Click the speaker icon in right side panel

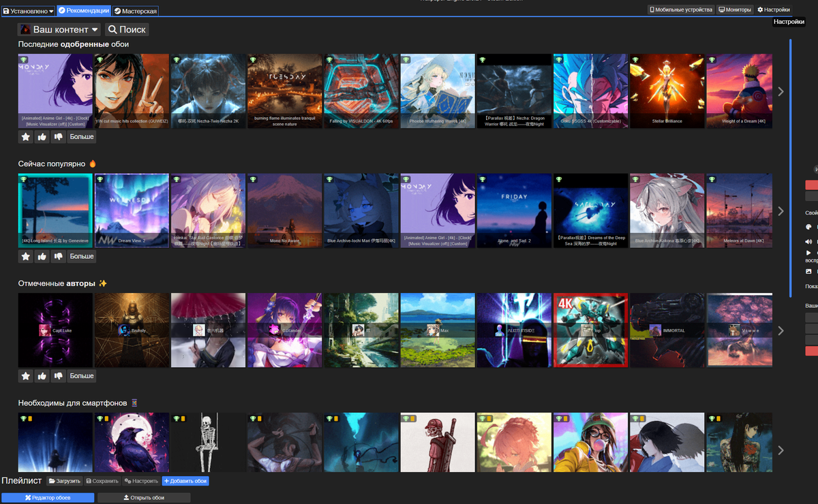click(x=808, y=242)
